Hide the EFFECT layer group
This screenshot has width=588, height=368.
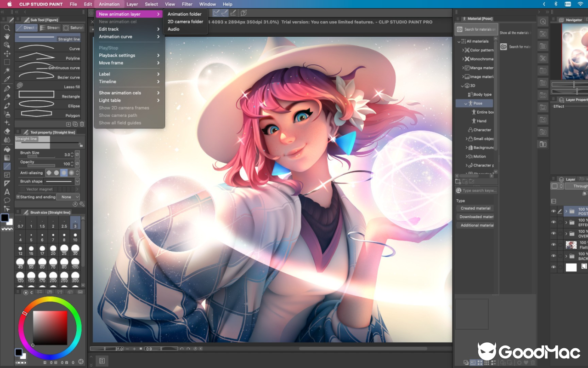554,222
